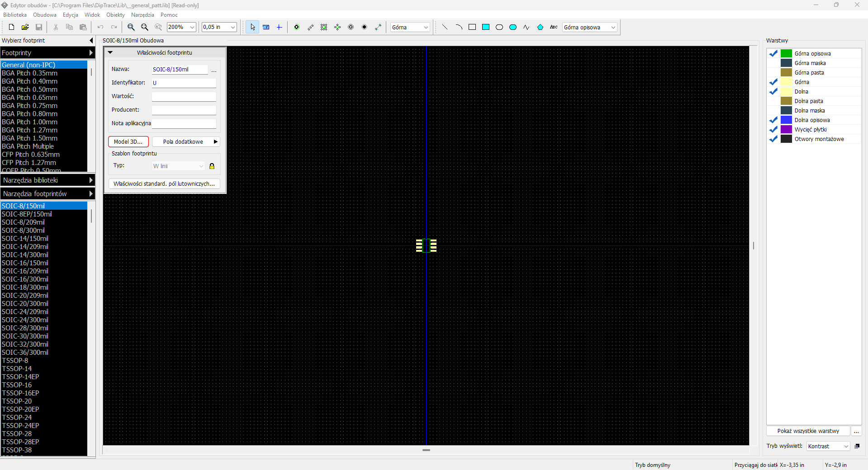Choose the pad array placement tool

point(324,27)
